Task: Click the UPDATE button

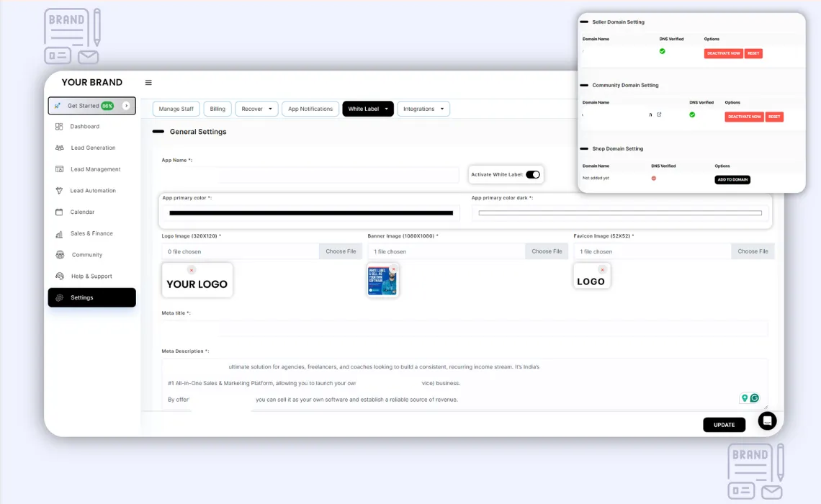Action: [724, 425]
